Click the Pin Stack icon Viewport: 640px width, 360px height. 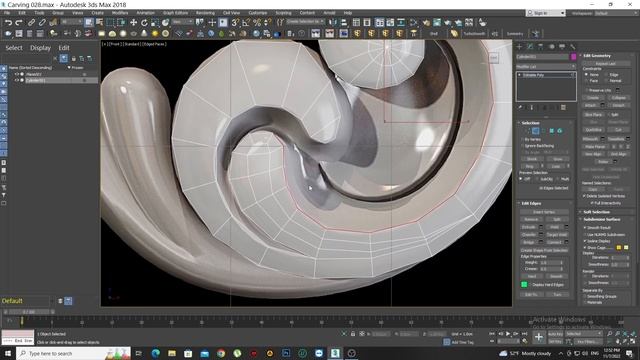[520, 107]
